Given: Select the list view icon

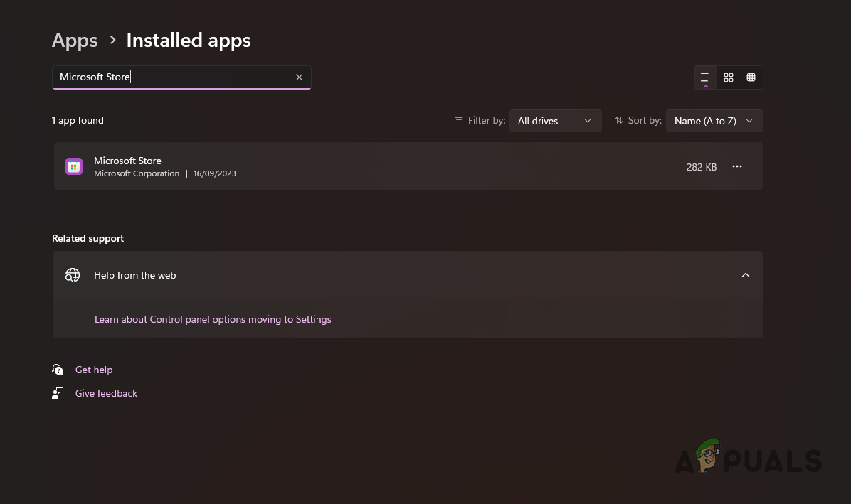Looking at the screenshot, I should point(705,77).
